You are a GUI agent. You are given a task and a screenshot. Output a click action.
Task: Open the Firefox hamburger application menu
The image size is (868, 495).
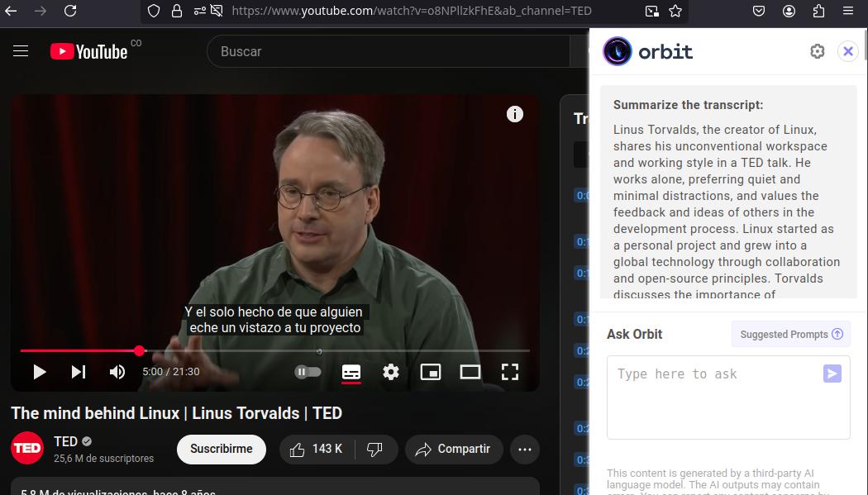[847, 11]
